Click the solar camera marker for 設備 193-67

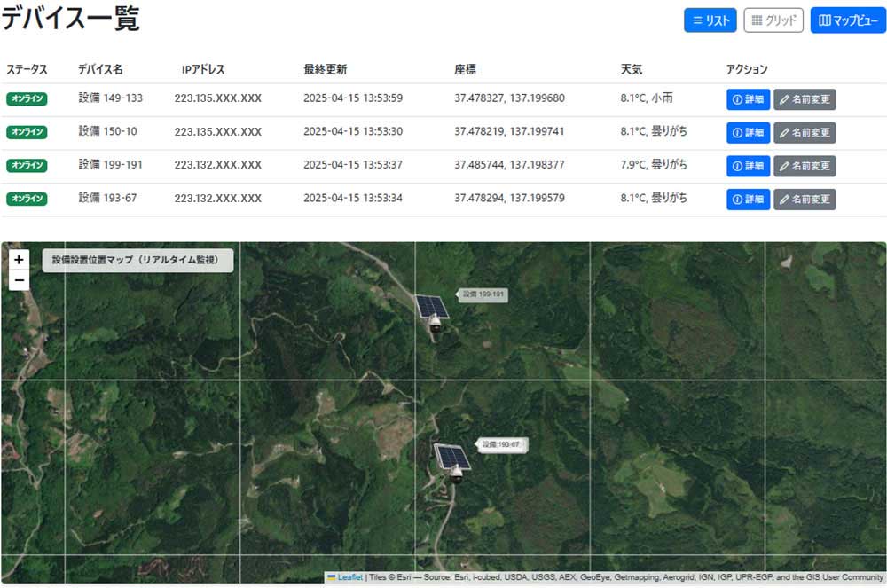click(451, 462)
